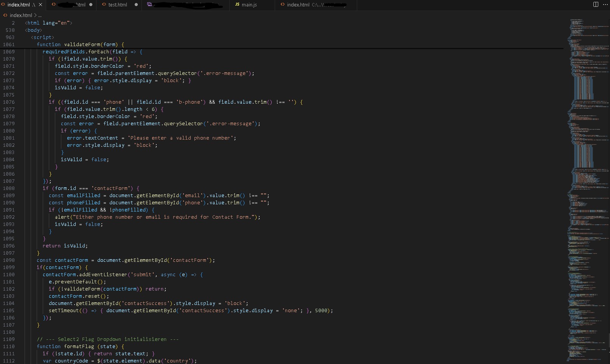The width and height of the screenshot is (610, 364).
Task: Select the redacted .html tab beside test.html
Action: [x=72, y=5]
